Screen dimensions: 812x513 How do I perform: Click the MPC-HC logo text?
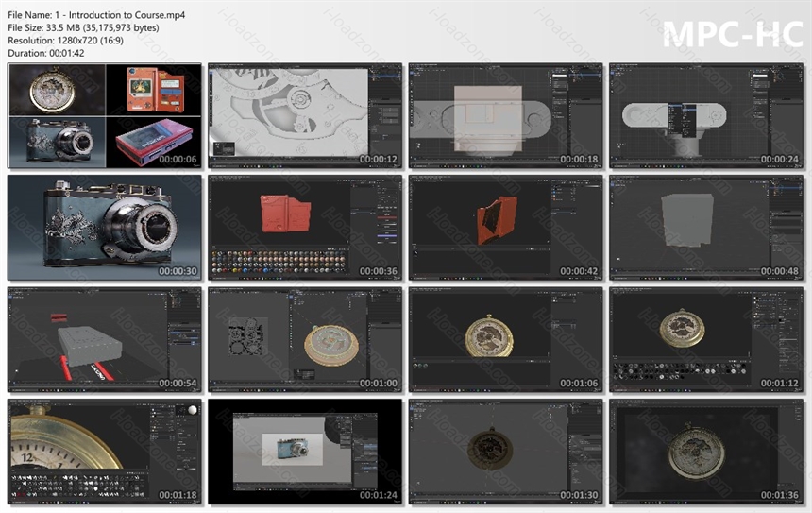733,34
